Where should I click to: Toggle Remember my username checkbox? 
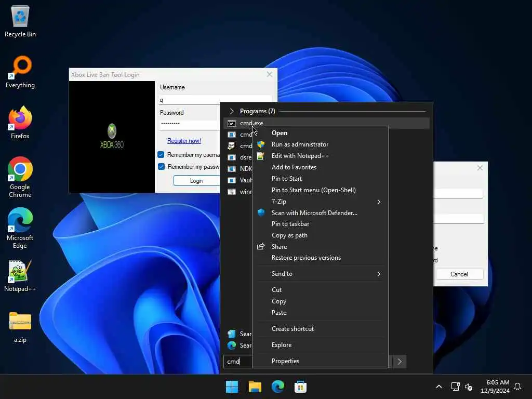(161, 155)
